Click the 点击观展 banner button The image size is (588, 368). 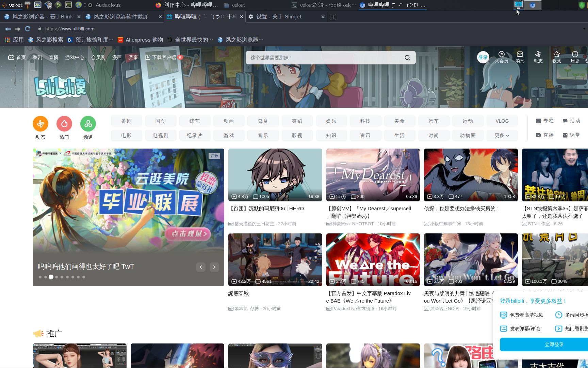pyautogui.click(x=188, y=234)
